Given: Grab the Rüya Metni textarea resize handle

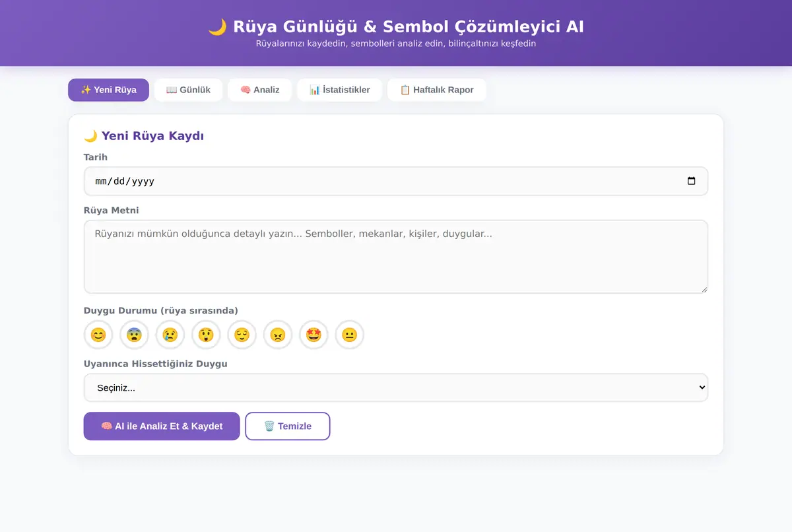Looking at the screenshot, I should [x=704, y=288].
